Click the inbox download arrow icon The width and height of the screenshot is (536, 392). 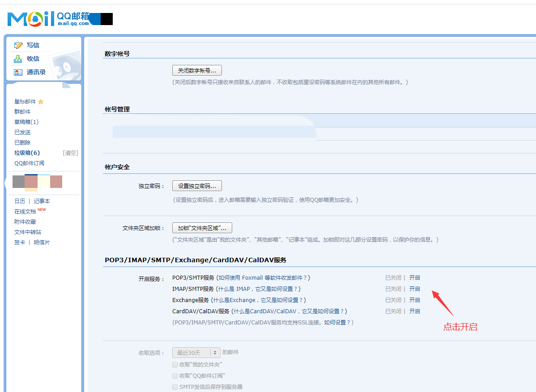[18, 59]
